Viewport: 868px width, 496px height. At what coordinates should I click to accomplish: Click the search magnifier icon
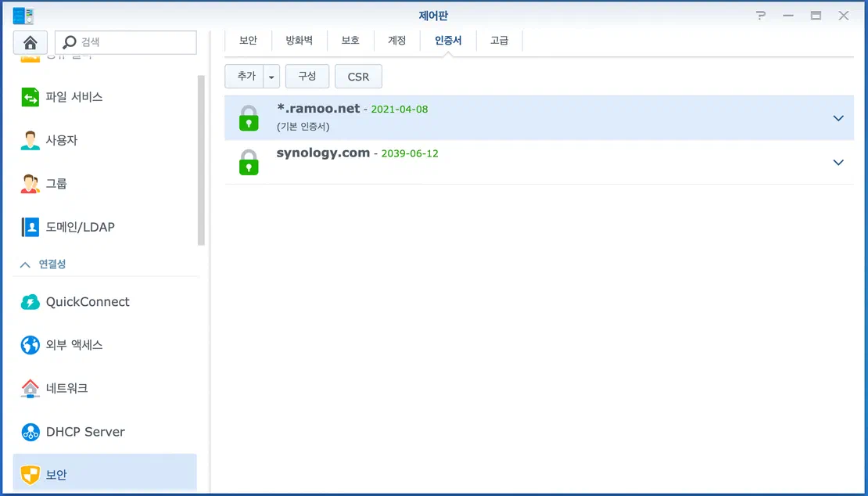pyautogui.click(x=69, y=42)
